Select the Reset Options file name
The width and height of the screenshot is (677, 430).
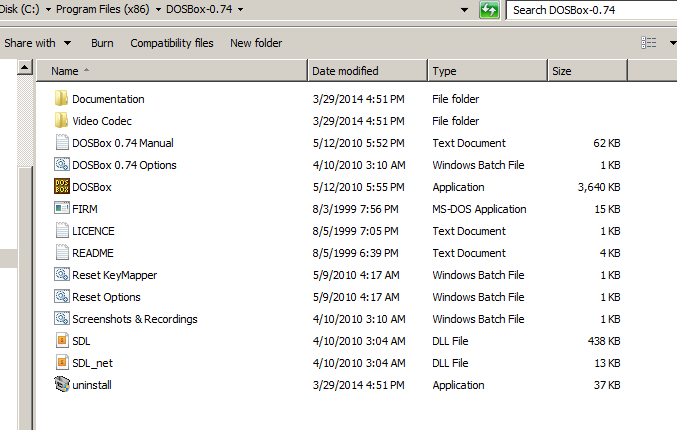point(106,297)
